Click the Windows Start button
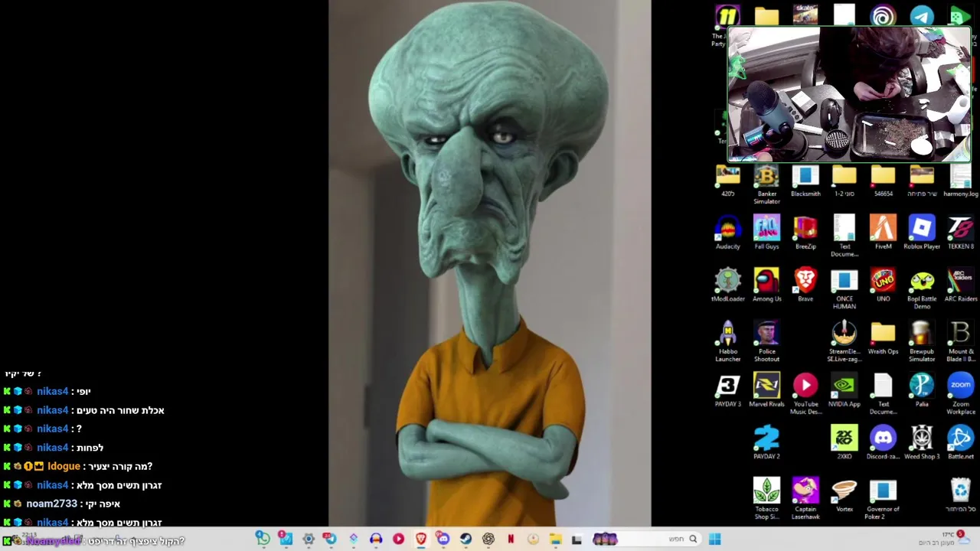980x551 pixels. coord(714,540)
